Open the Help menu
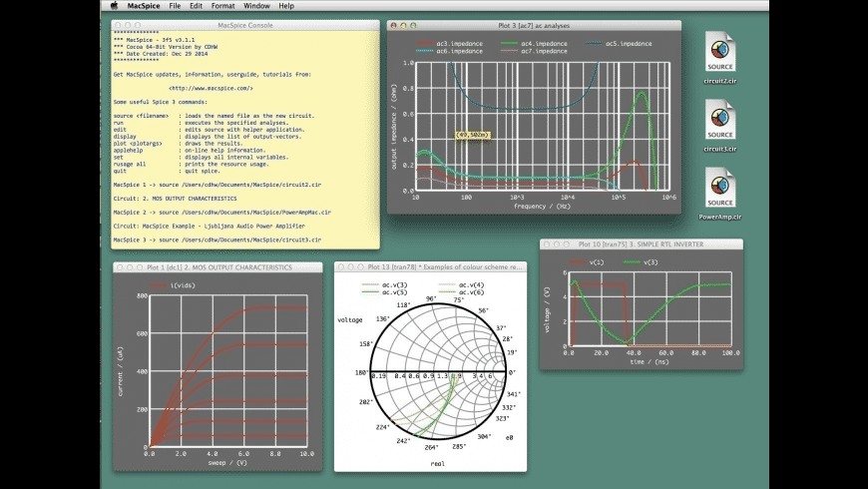This screenshot has width=868, height=489. pos(286,6)
